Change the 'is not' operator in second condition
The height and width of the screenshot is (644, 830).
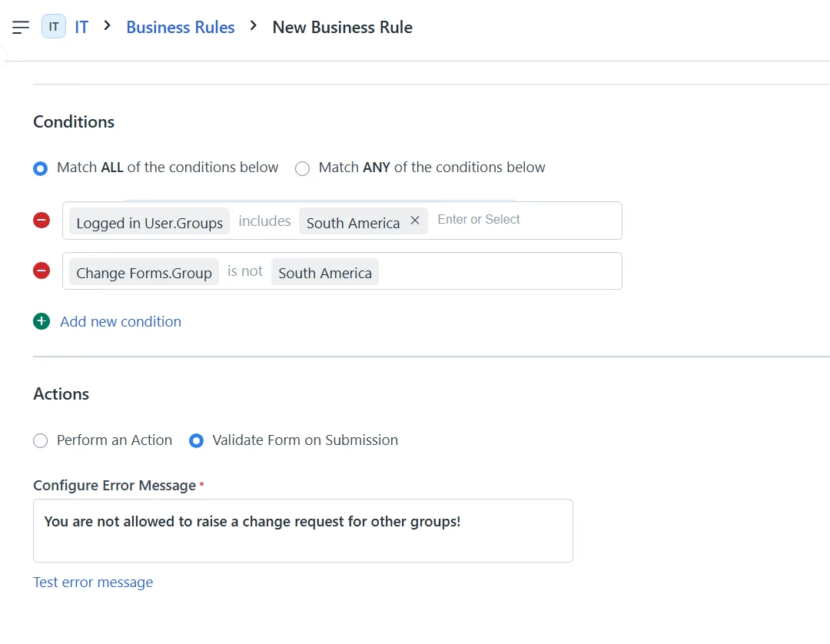245,271
